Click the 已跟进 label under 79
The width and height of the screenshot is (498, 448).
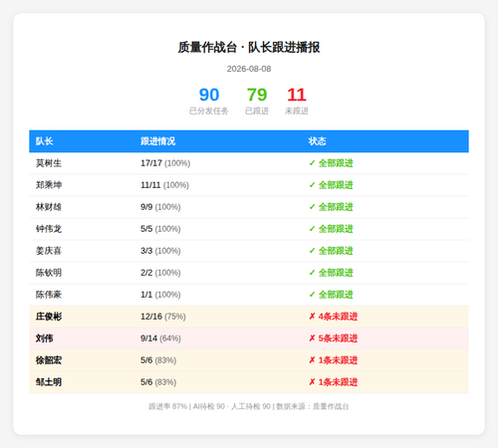(x=257, y=111)
